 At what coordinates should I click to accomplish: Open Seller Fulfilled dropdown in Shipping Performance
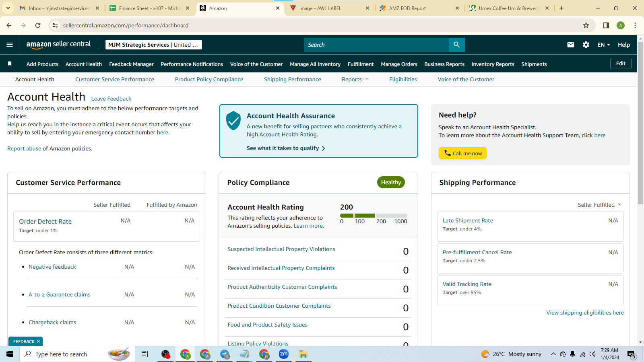click(599, 205)
